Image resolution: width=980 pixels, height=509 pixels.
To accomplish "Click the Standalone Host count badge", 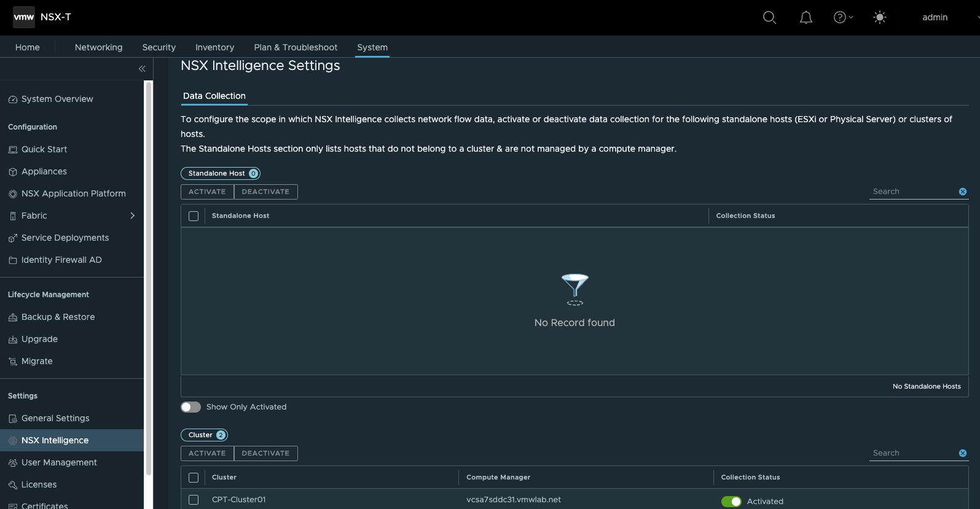I will point(253,174).
